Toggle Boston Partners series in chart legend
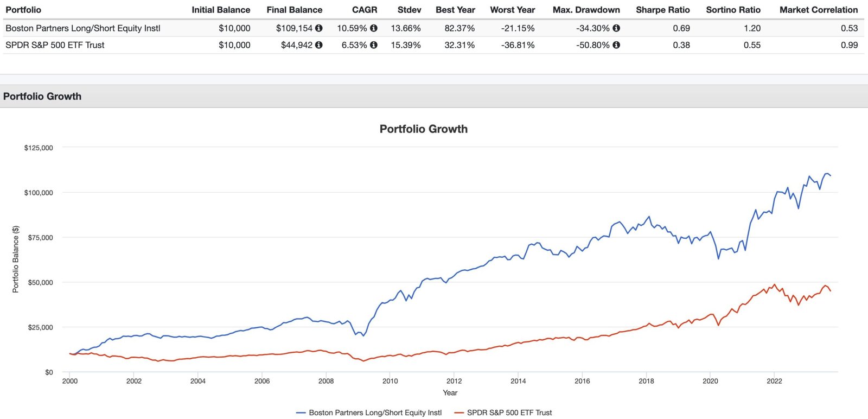868x419 pixels. point(369,412)
